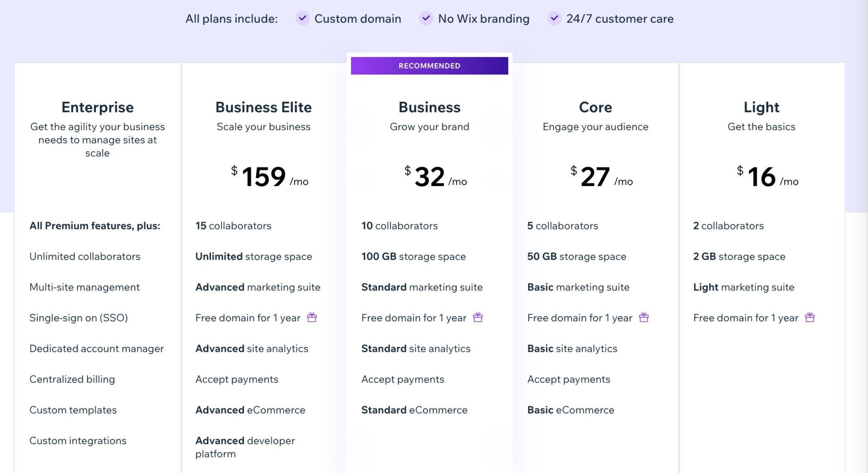Click the checkmark icon before Custom domain
The height and width of the screenshot is (473, 868).
(302, 19)
